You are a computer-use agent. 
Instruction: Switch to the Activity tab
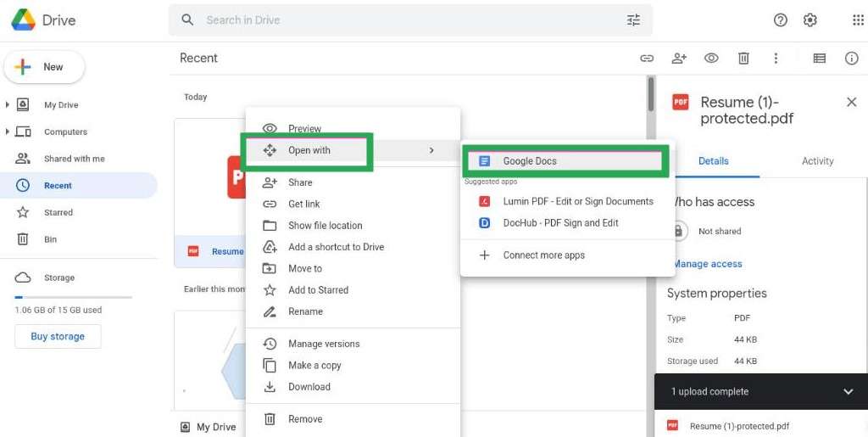(x=817, y=161)
